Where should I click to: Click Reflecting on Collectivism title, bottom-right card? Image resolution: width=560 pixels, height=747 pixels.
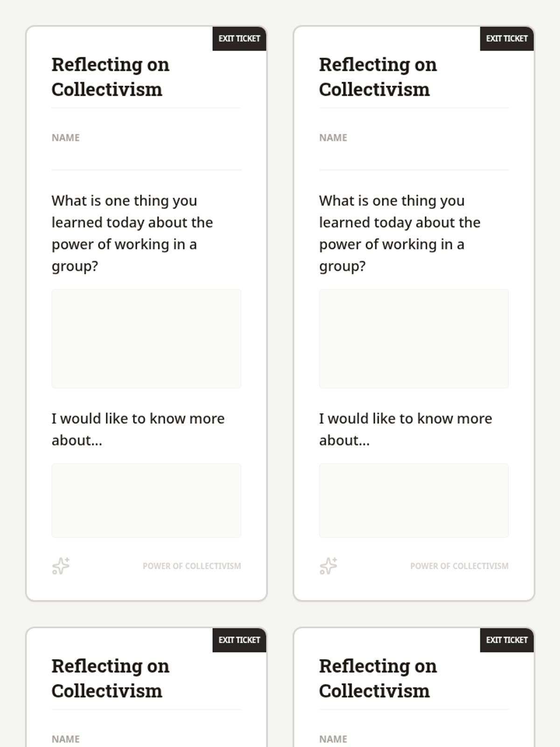[x=378, y=678]
